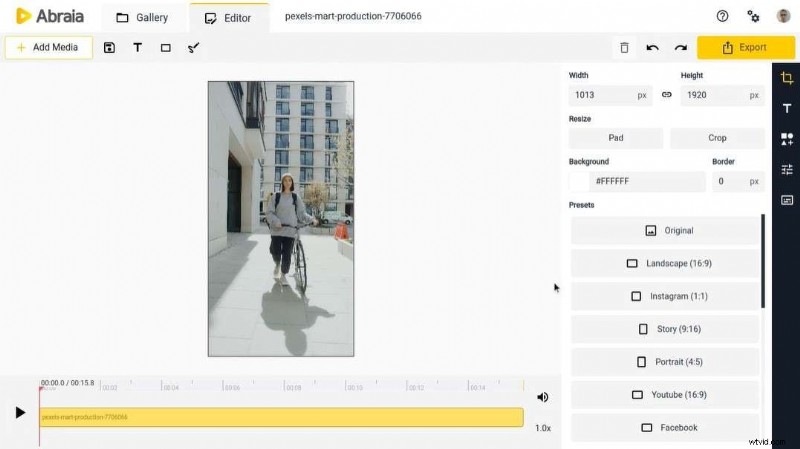This screenshot has height=449, width=800.
Task: Open the settings gears icon
Action: [753, 16]
